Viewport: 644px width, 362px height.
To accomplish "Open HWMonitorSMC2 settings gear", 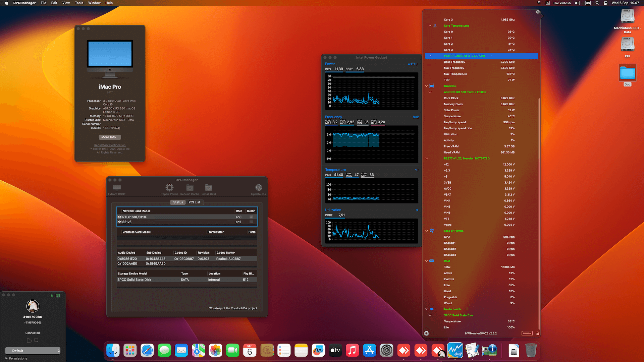I will tap(426, 333).
